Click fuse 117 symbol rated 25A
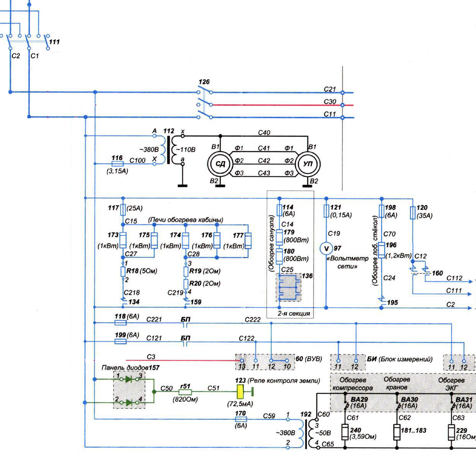 click(123, 210)
